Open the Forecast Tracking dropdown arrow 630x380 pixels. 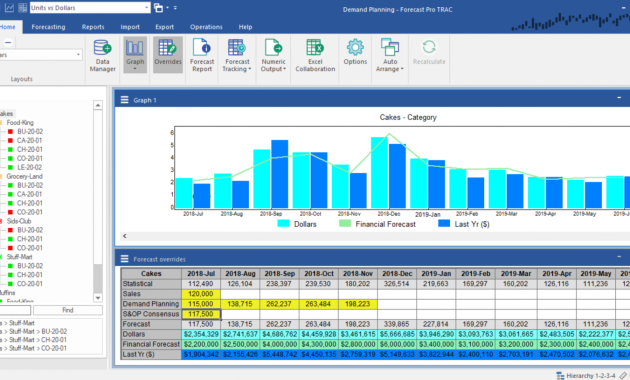(250, 69)
